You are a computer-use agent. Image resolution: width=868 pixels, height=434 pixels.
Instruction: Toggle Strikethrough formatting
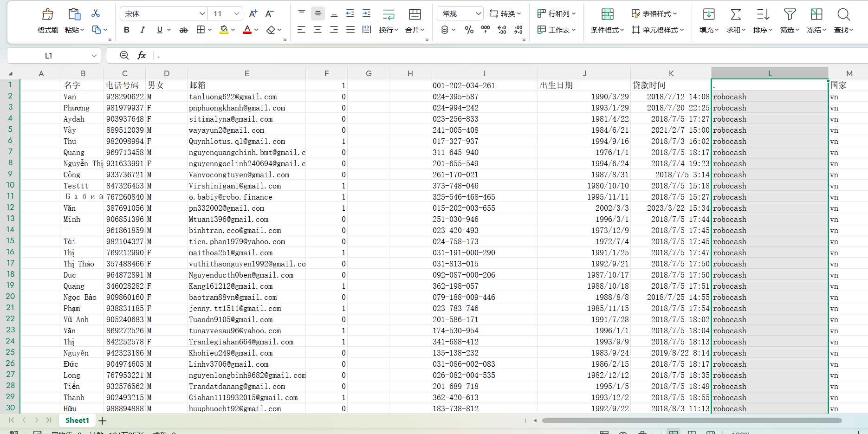pyautogui.click(x=184, y=30)
